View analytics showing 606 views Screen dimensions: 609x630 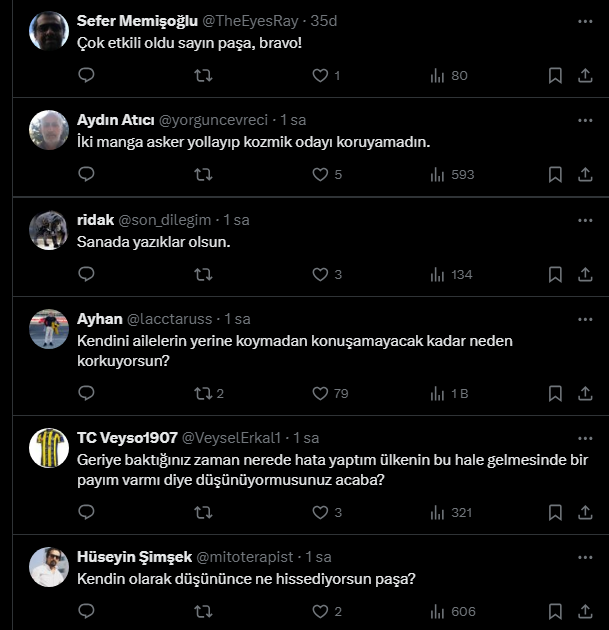point(453,612)
